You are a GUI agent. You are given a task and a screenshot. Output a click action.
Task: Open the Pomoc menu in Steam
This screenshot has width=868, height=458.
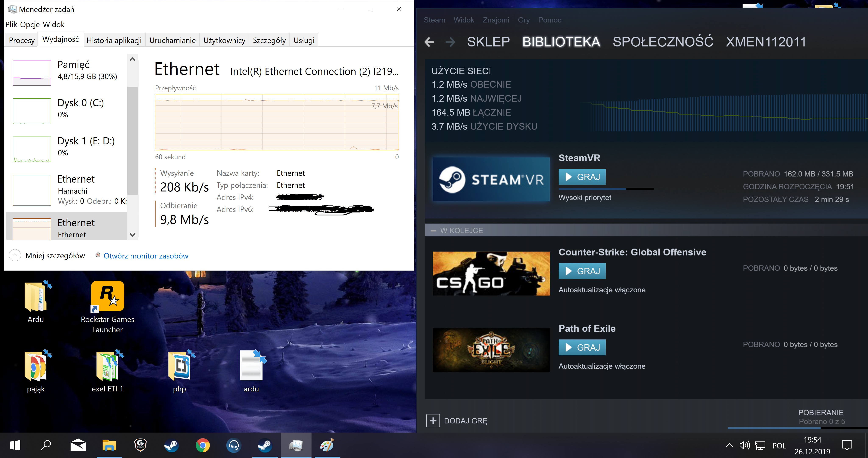click(x=549, y=20)
